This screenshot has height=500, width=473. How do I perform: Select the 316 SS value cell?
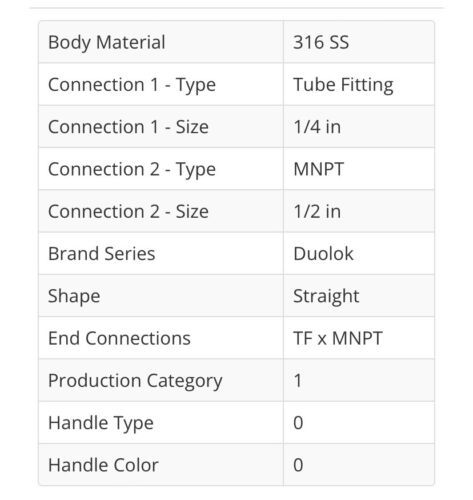(x=359, y=42)
